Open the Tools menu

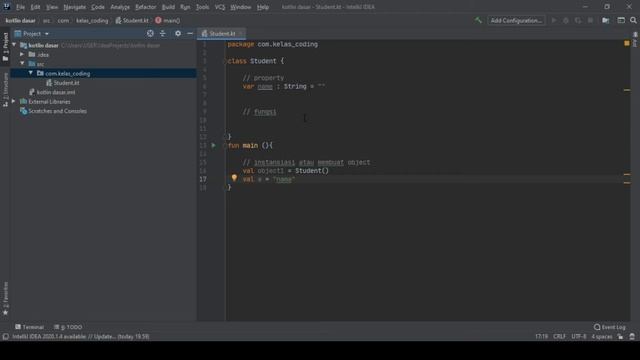[x=202, y=7]
